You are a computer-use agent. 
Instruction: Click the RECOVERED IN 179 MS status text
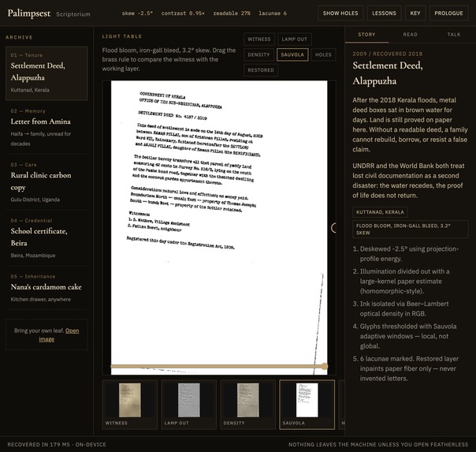57,444
